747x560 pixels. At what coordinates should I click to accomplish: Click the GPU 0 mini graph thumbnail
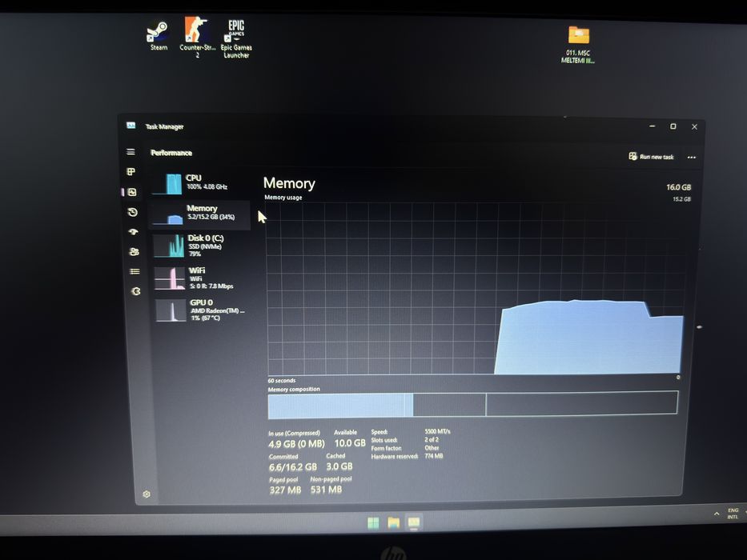pos(171,310)
